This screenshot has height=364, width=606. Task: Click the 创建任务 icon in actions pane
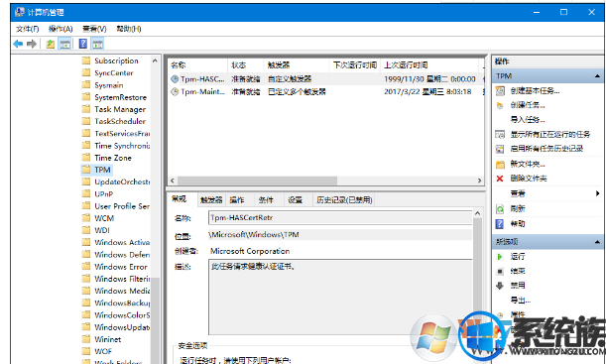pos(500,105)
